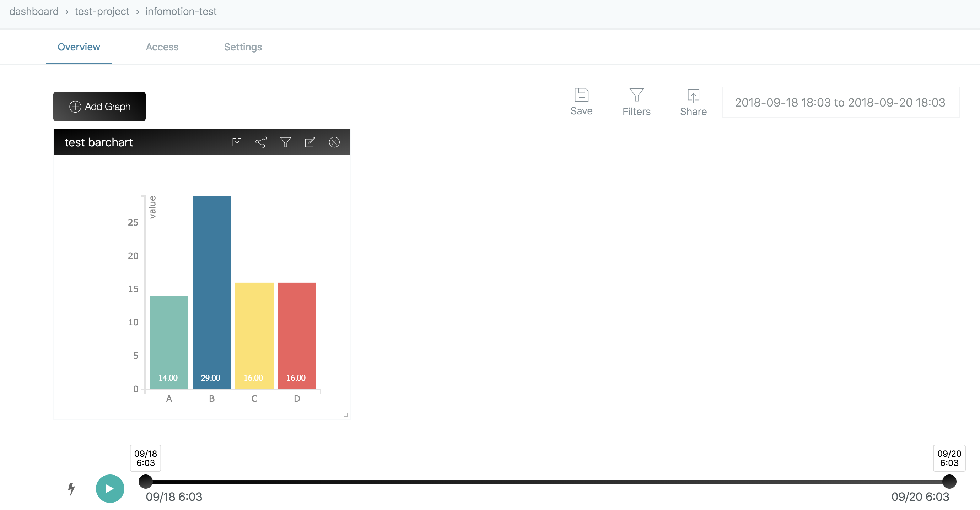Switch to the Access tab
Screen dimensions: 980x510
[162, 47]
